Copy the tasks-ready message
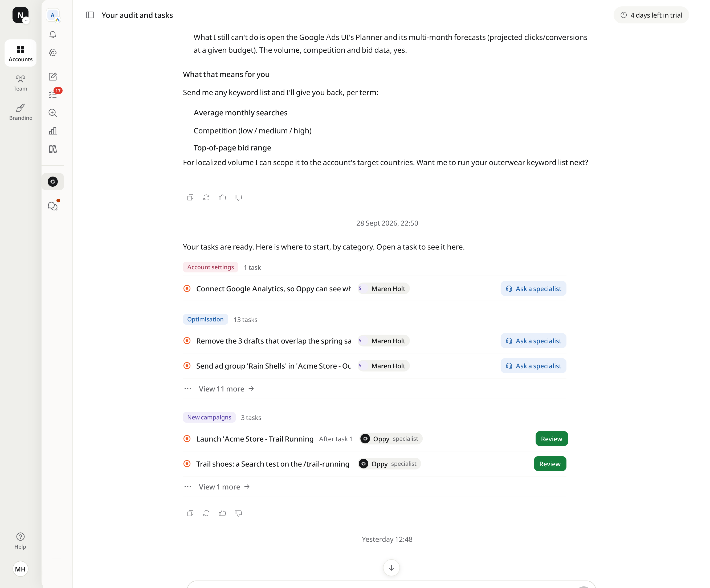This screenshot has width=710, height=588. pyautogui.click(x=190, y=513)
